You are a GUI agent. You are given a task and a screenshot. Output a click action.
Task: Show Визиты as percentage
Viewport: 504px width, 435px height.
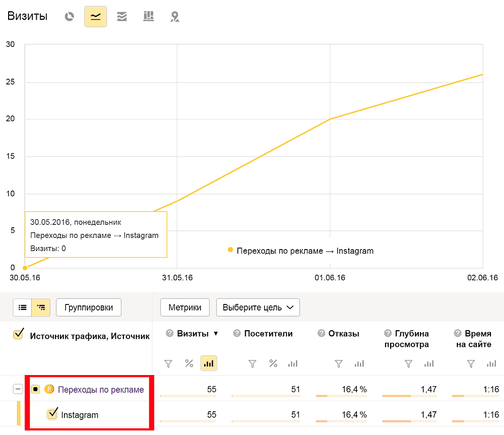point(189,363)
